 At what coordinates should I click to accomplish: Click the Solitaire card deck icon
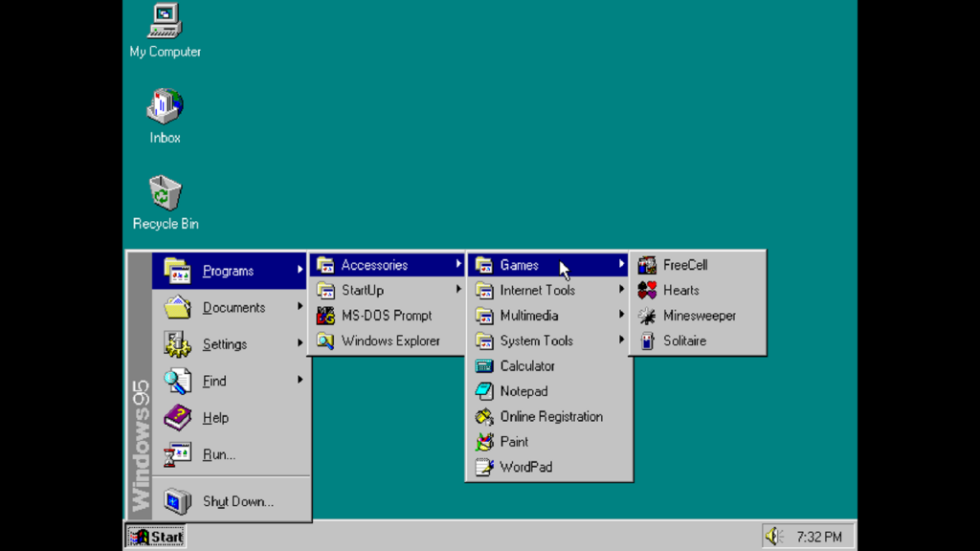point(647,341)
